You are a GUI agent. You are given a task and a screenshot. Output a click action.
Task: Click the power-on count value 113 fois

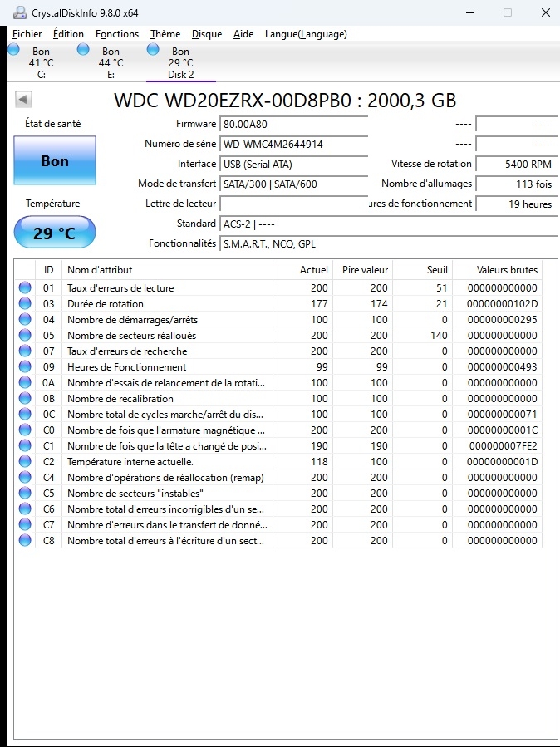click(x=516, y=184)
